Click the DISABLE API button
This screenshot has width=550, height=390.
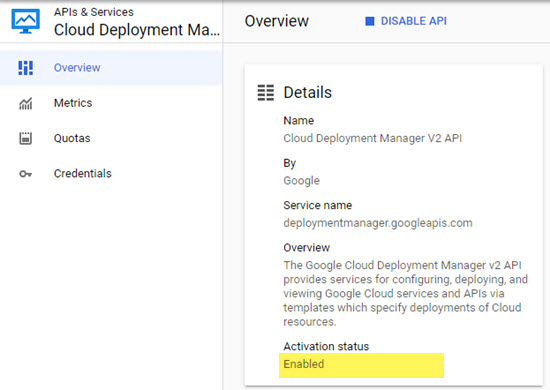click(406, 21)
